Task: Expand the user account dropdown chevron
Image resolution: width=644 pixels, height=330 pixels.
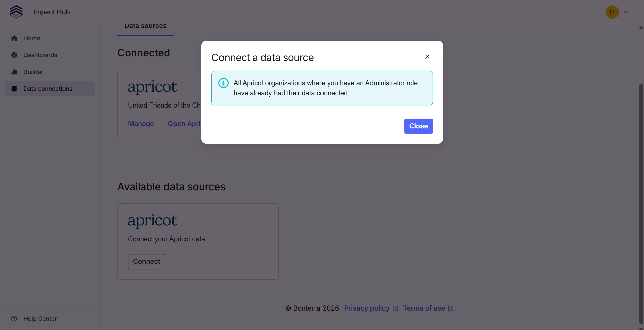Action: (x=626, y=12)
